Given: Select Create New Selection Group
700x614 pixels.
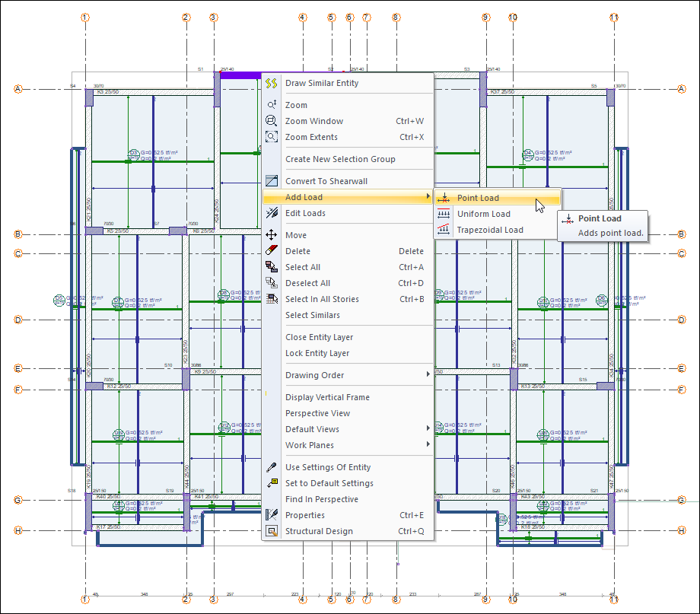Looking at the screenshot, I should (x=340, y=159).
